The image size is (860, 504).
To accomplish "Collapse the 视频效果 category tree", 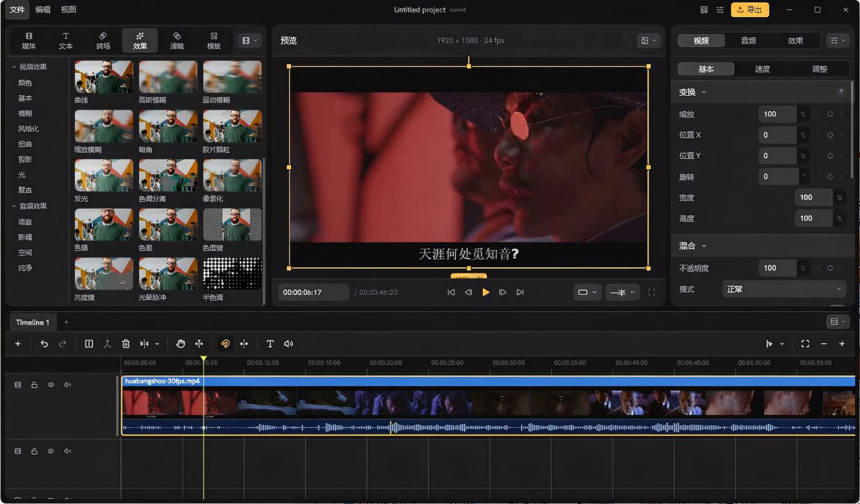I will [x=14, y=67].
